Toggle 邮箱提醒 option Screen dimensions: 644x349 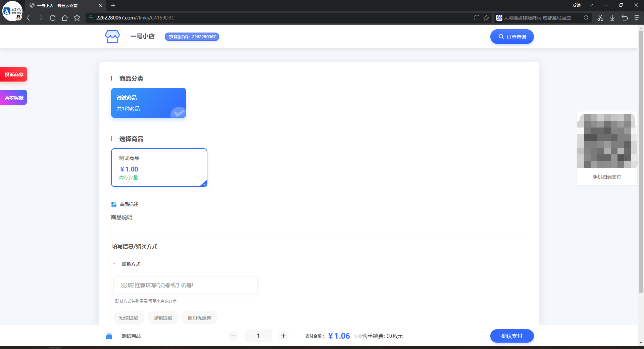[163, 318]
